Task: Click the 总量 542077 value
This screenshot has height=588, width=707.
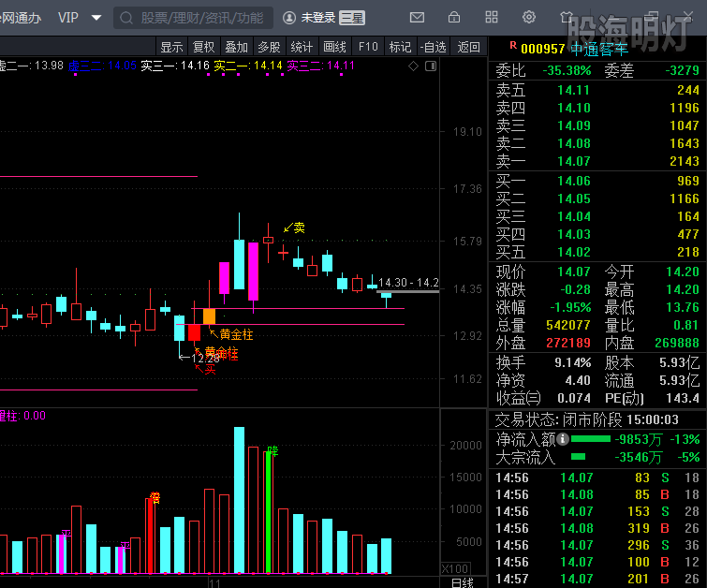Action: 568,325
